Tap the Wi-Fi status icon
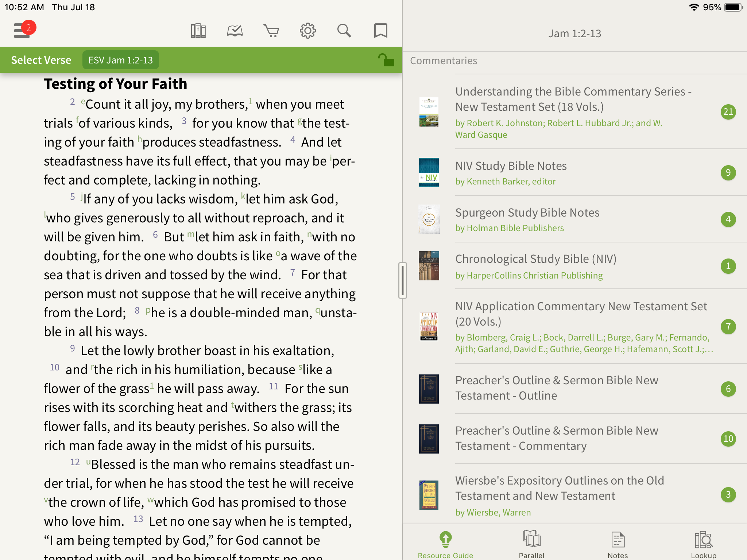Viewport: 747px width, 560px height. pos(693,7)
